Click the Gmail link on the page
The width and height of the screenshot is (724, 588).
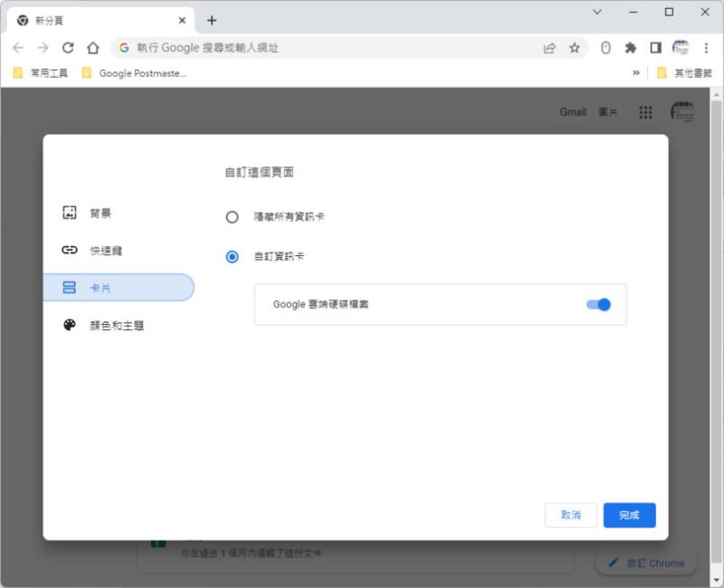573,111
